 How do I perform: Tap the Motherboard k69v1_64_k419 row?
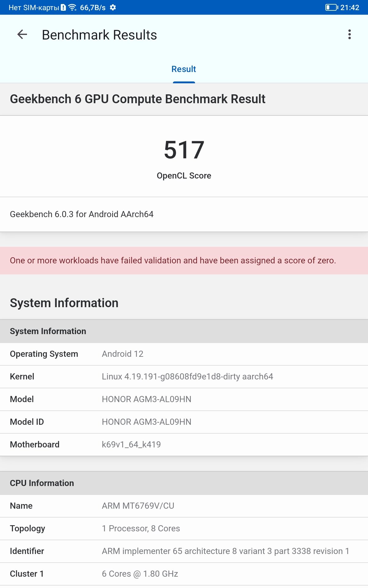coord(184,445)
